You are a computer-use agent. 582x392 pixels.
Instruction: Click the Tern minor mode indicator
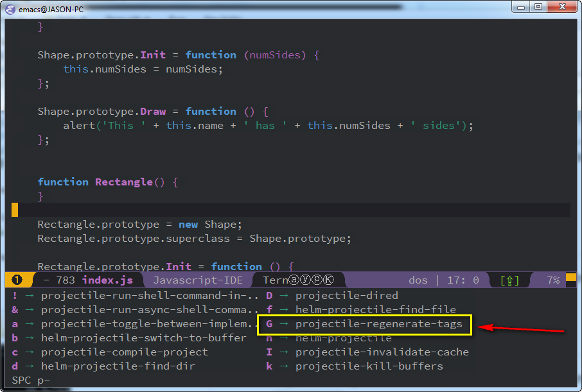(276, 280)
